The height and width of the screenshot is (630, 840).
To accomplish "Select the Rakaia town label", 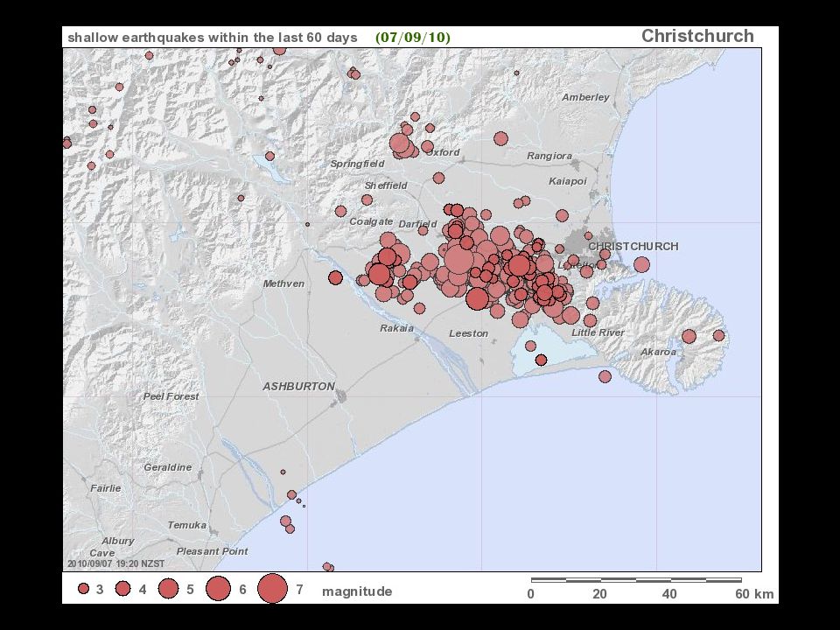I will 397,328.
